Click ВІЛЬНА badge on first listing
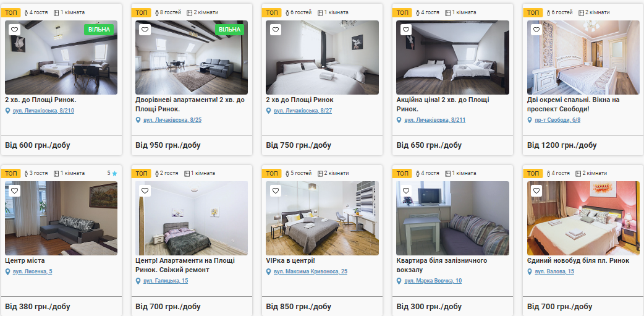The width and height of the screenshot is (644, 316). pos(99,30)
